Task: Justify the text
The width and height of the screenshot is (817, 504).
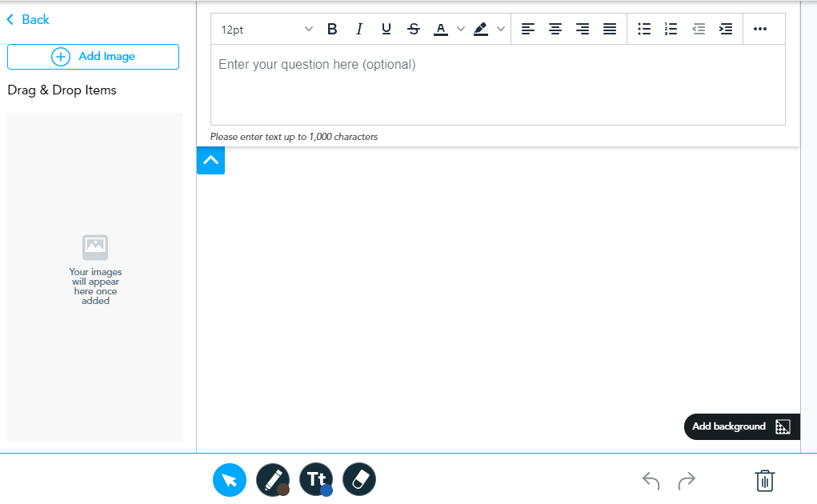Action: click(610, 29)
